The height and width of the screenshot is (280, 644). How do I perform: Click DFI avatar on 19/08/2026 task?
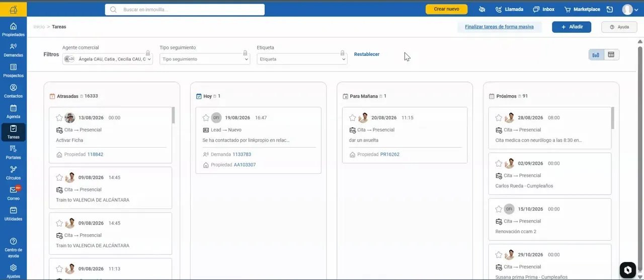(216, 118)
